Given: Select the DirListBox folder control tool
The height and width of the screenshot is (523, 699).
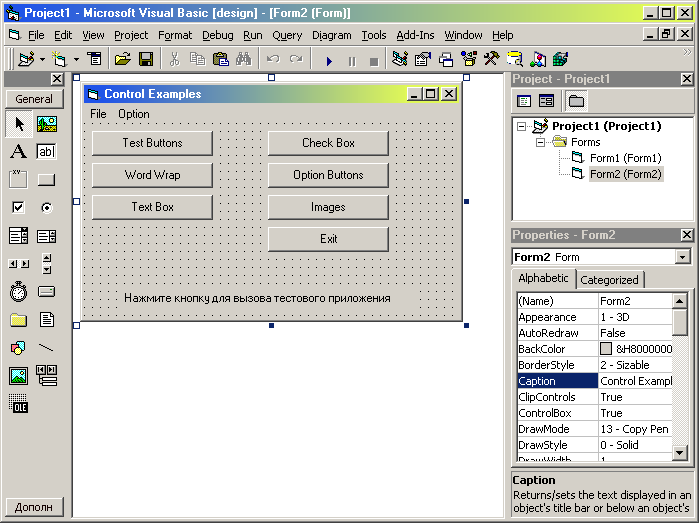Looking at the screenshot, I should (19, 319).
